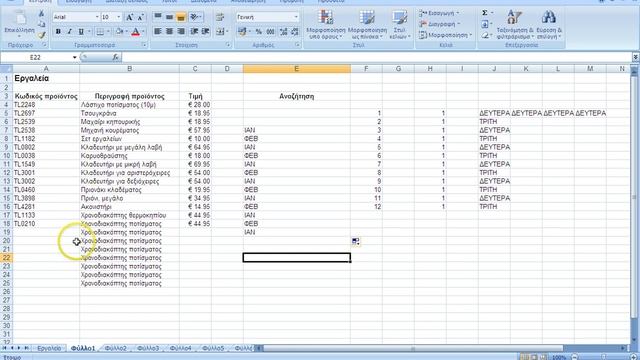Click the Copy icon
The width and height of the screenshot is (640, 360).
pos(41,24)
